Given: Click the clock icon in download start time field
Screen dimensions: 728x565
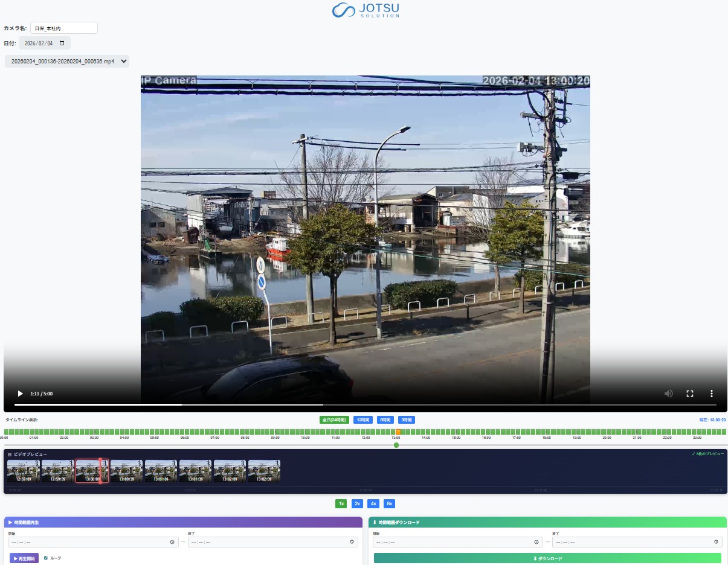Looking at the screenshot, I should (x=536, y=542).
